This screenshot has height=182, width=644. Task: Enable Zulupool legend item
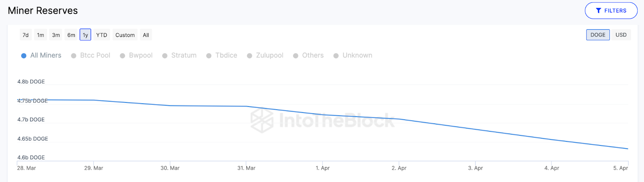tap(265, 55)
